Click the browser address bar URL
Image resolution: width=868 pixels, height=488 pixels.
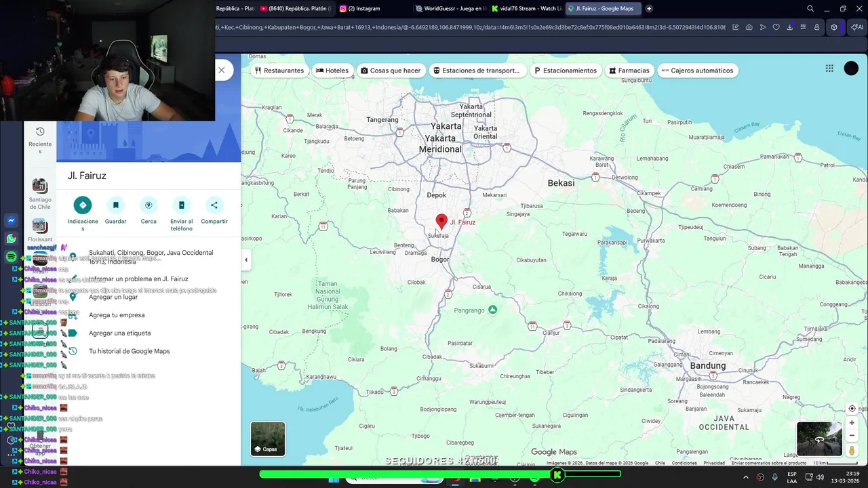pos(470,27)
